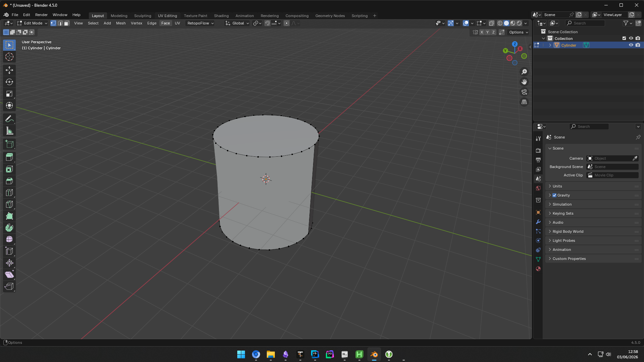Click the zoom magnifier viewport icon
Image resolution: width=644 pixels, height=362 pixels.
coord(524,72)
